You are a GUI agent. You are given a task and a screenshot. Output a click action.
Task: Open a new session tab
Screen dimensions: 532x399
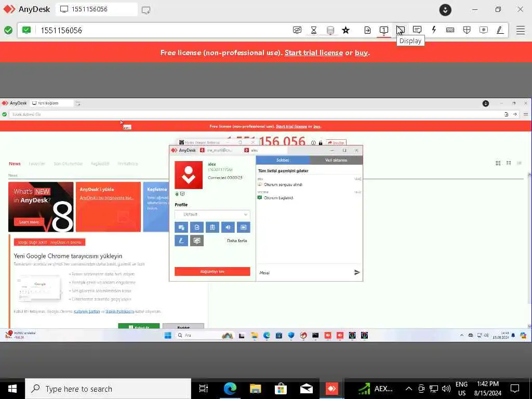(146, 10)
